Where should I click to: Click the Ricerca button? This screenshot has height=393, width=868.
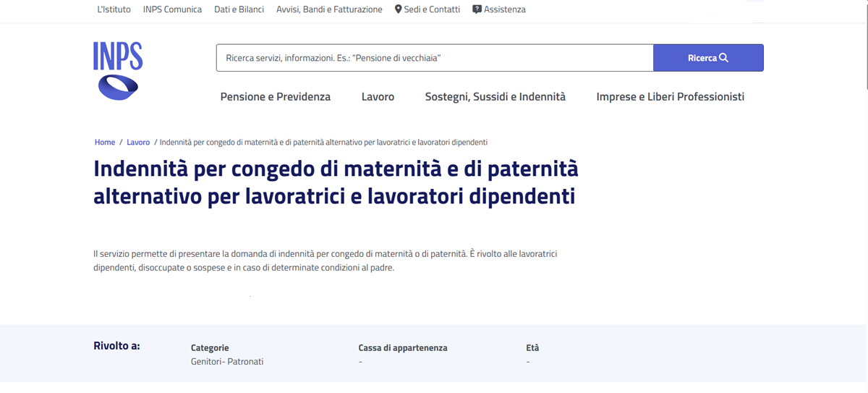tap(708, 58)
